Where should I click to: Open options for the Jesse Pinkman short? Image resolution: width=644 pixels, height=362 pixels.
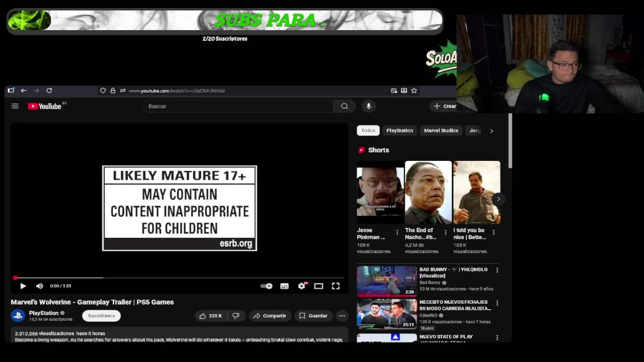coord(397,232)
